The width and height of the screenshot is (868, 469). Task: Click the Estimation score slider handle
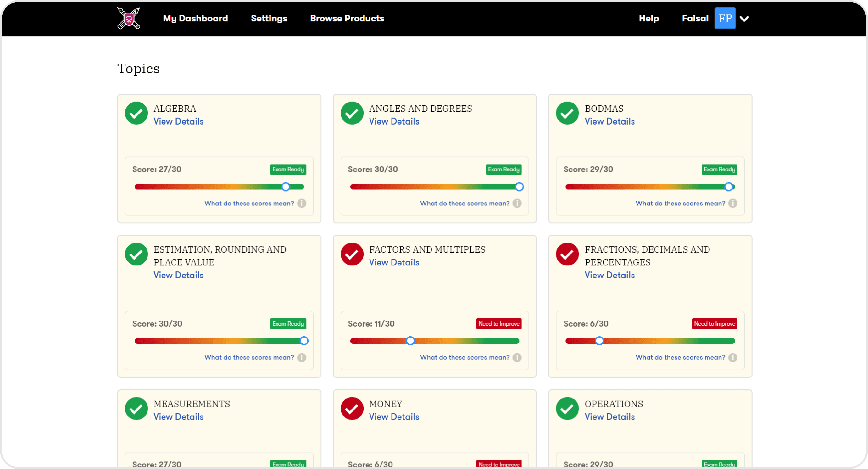click(x=304, y=341)
